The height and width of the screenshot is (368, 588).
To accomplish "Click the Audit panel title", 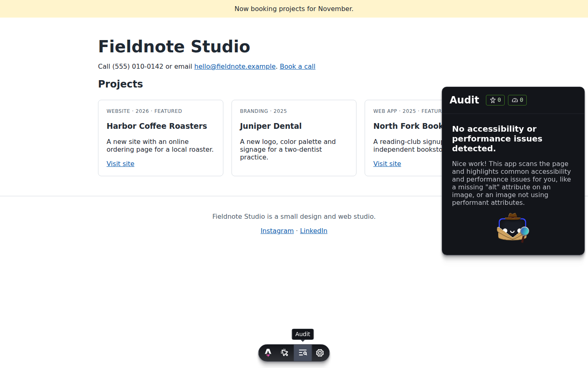I will [x=464, y=100].
